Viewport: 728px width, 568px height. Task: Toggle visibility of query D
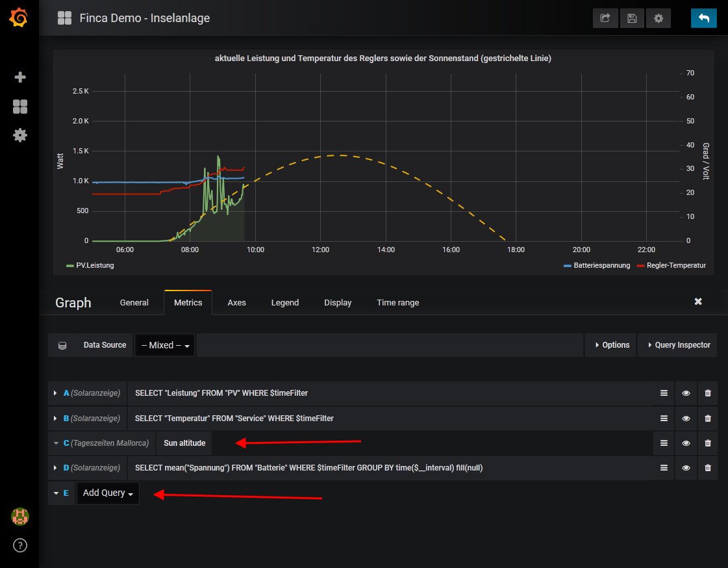click(x=686, y=468)
